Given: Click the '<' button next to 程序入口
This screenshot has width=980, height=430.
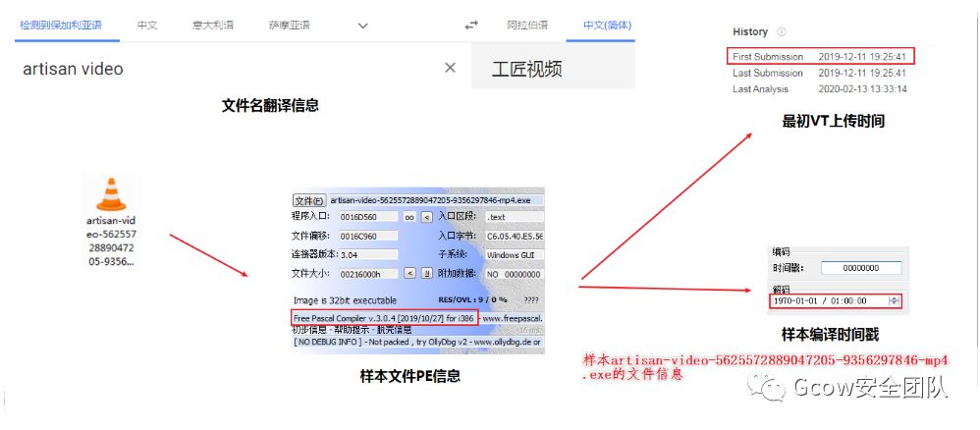Looking at the screenshot, I should coord(425,217).
